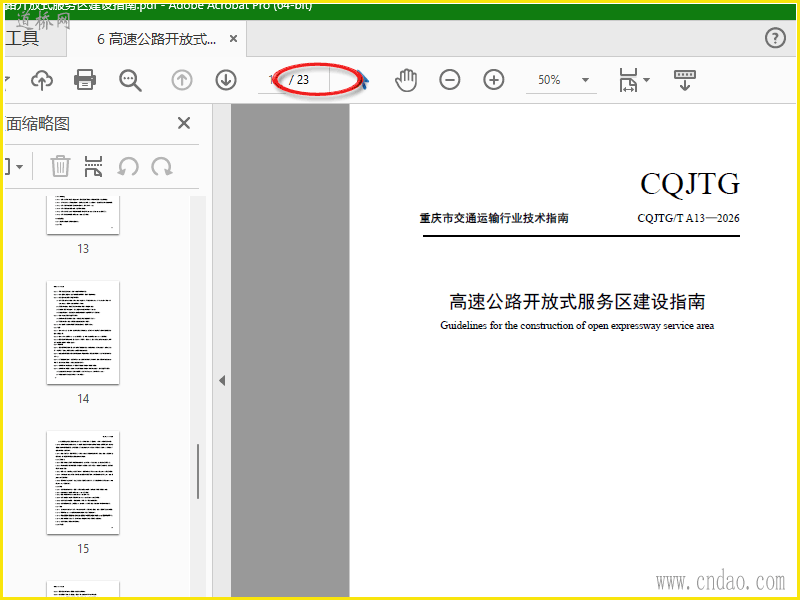This screenshot has height=600, width=800.
Task: Rotate page counterclockwise in thumbnails panel
Action: 128,166
